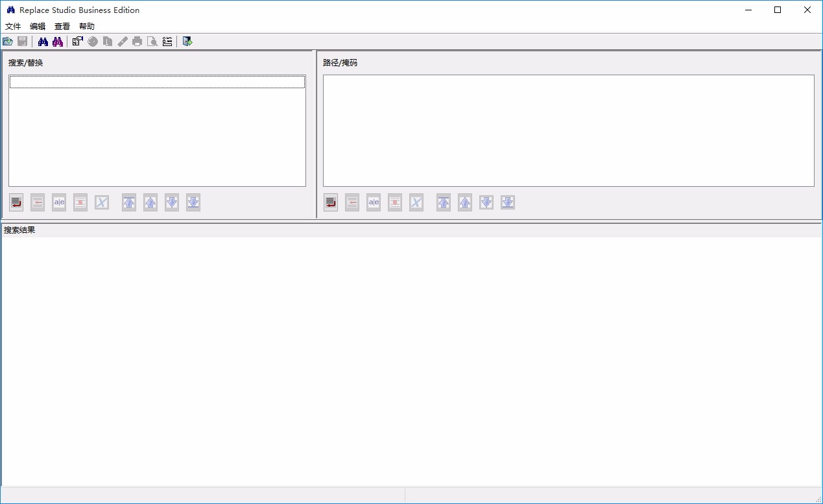Click the double up arrow in search panel
Viewport: 823px width, 504px height.
(x=128, y=202)
